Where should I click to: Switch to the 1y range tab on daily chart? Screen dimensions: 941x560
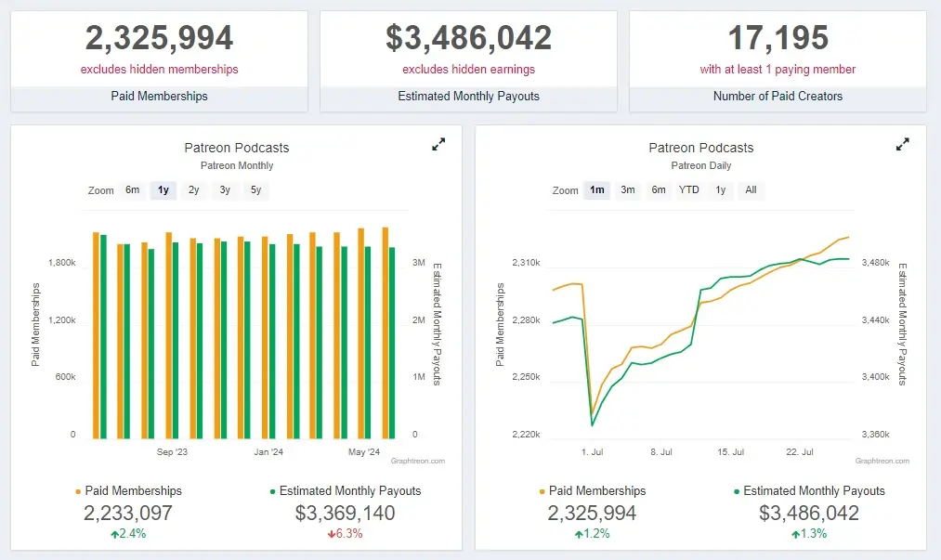coord(721,189)
